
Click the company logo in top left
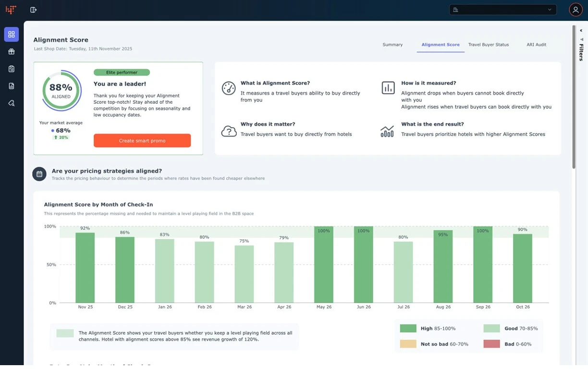click(11, 10)
